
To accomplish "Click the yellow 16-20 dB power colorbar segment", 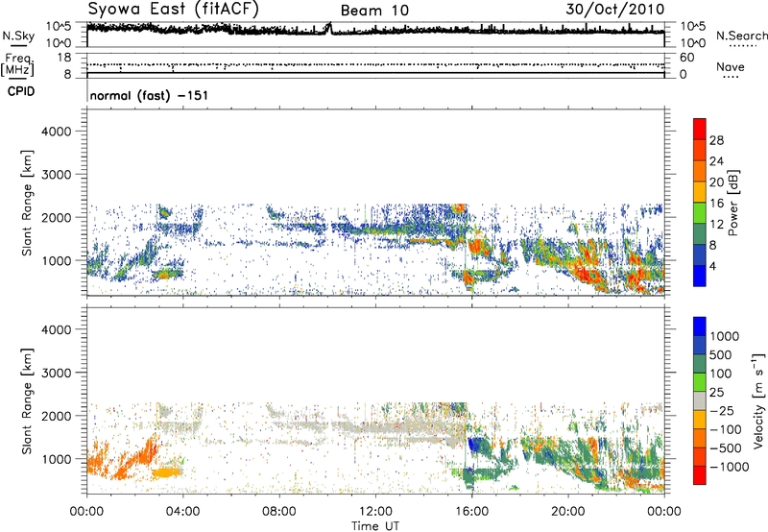I will point(700,192).
